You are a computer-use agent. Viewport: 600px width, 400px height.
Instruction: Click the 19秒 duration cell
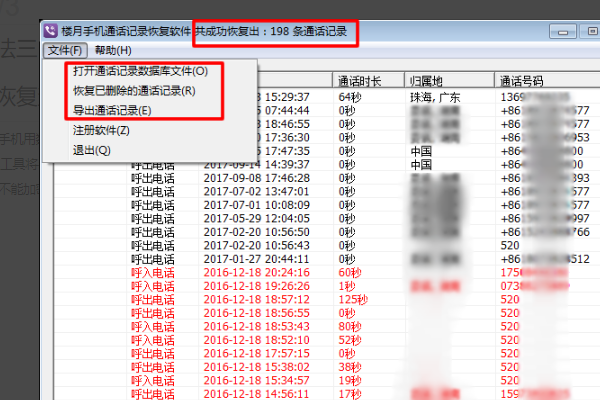(x=350, y=381)
